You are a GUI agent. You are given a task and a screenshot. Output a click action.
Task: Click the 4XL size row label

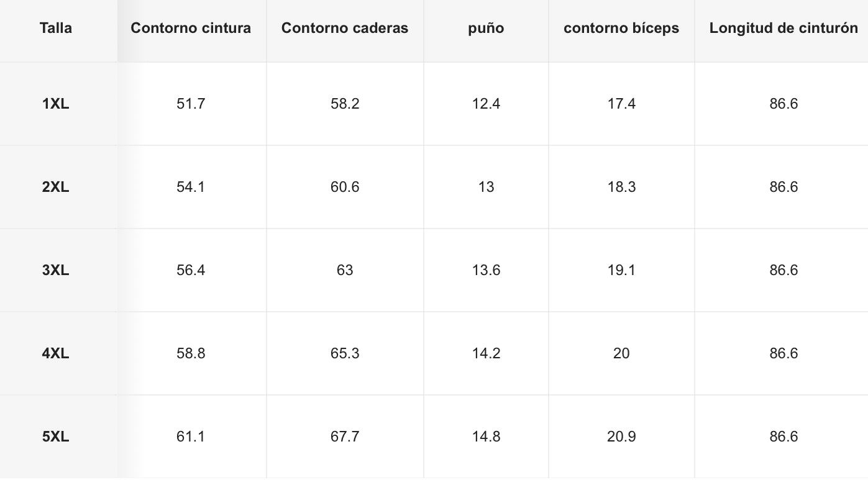(56, 353)
